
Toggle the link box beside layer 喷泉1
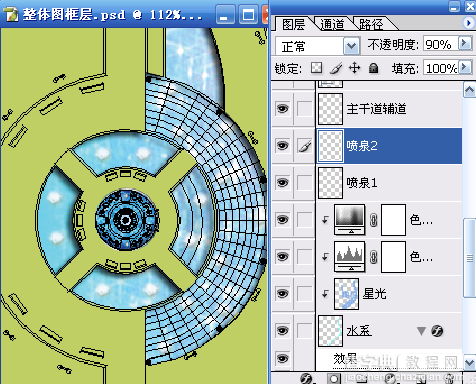point(305,183)
